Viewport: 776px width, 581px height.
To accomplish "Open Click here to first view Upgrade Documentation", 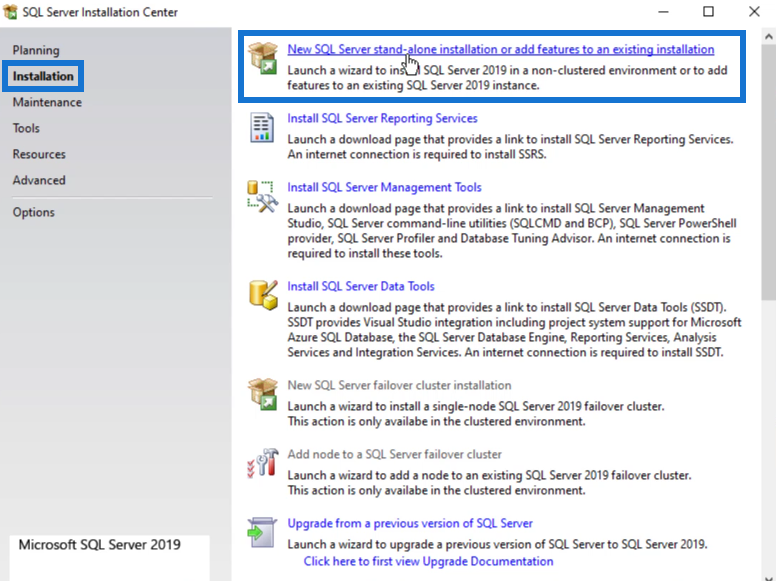I will click(x=429, y=561).
